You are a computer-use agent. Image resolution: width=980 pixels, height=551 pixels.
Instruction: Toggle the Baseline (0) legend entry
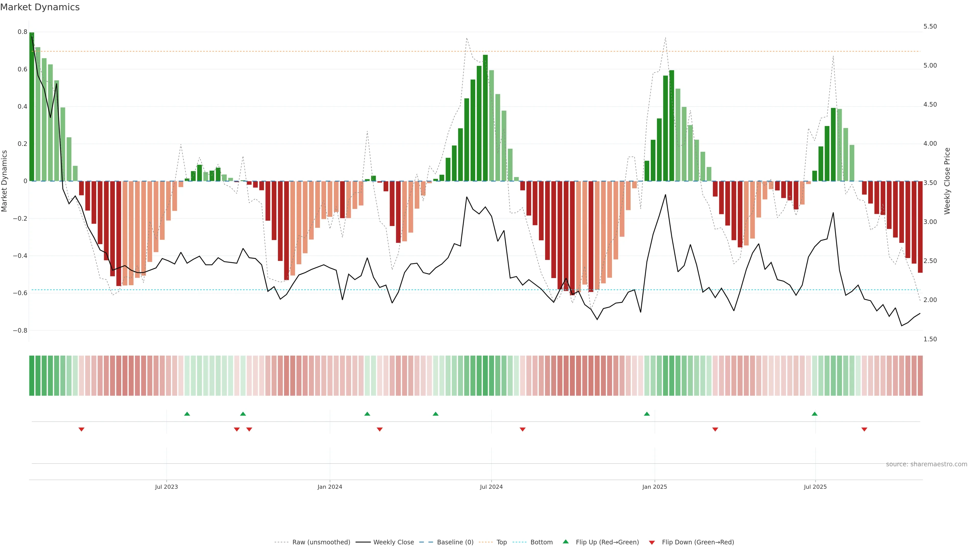455,542
